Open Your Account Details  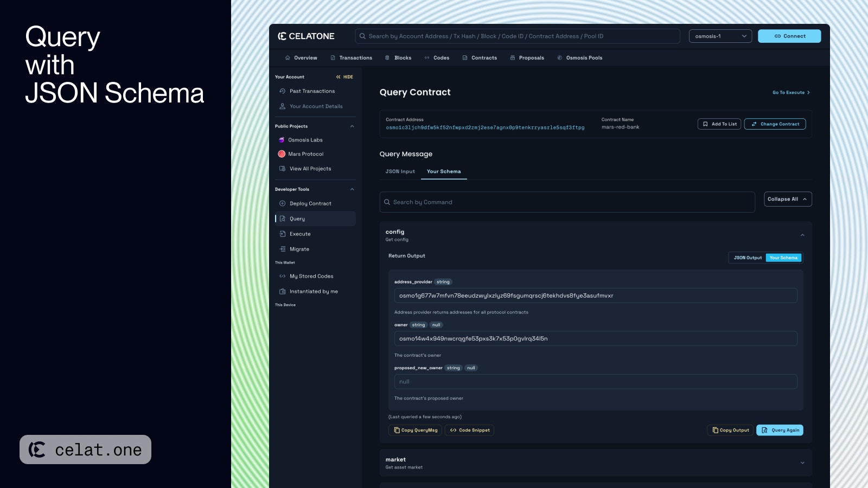(x=315, y=106)
